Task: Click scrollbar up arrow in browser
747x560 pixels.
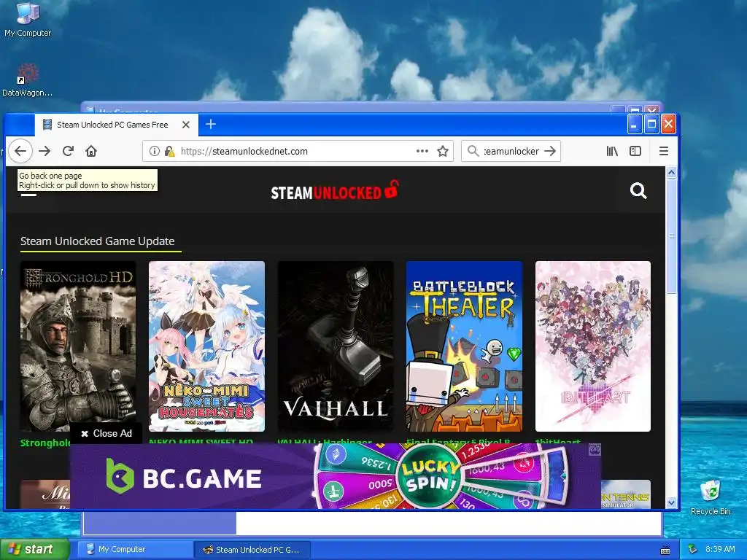Action: [x=671, y=172]
